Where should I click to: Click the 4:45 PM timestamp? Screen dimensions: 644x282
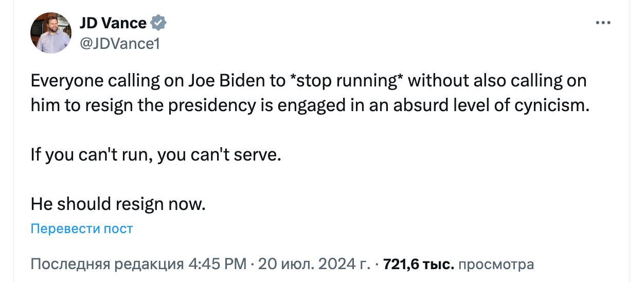pyautogui.click(x=218, y=265)
